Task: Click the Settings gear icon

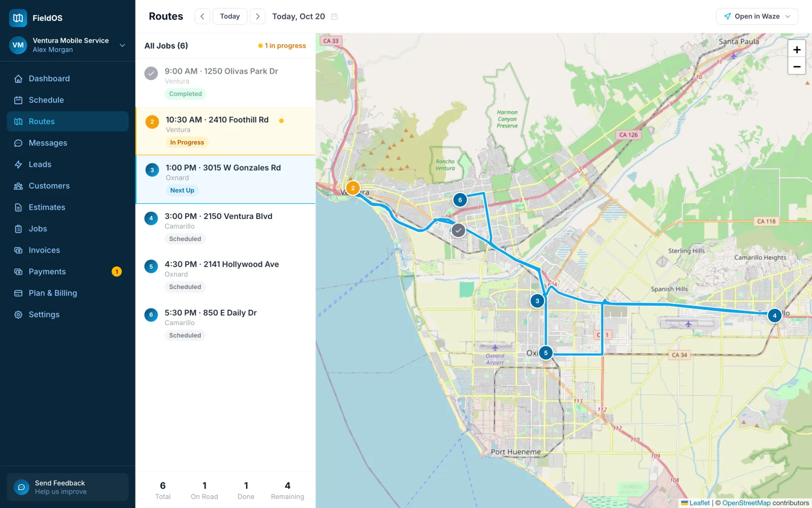Action: pos(18,314)
